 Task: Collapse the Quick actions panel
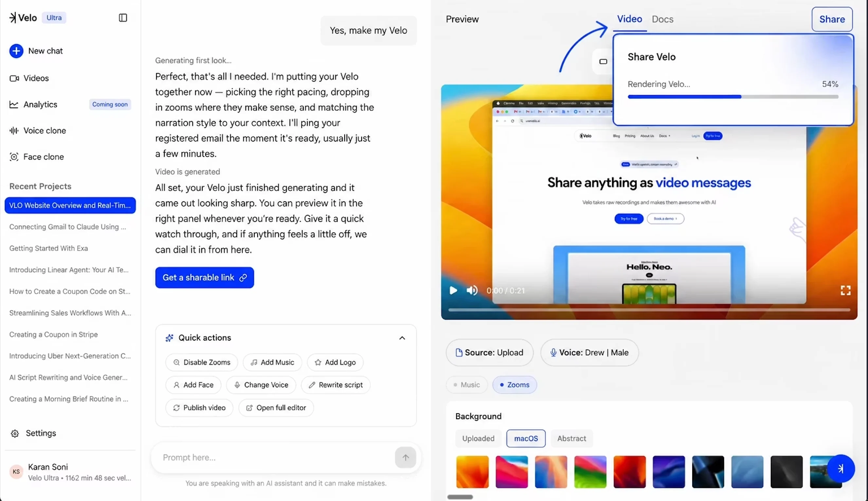[x=402, y=338]
